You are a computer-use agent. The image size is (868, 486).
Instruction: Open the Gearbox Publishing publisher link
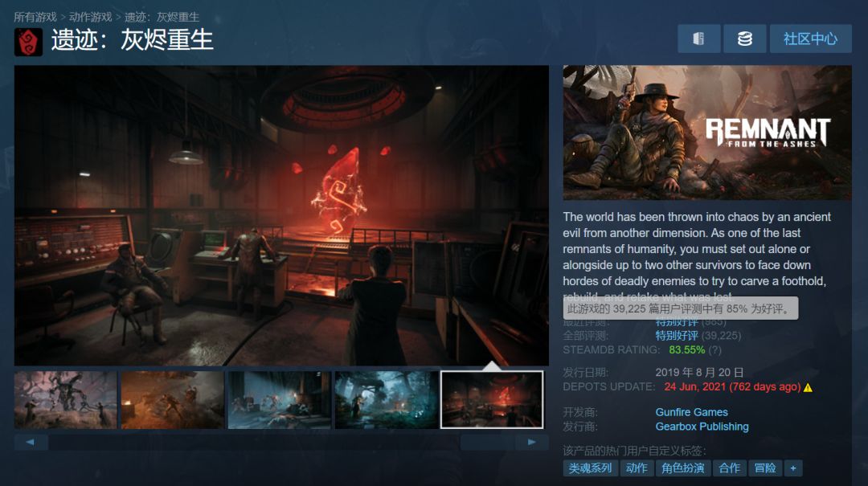pos(702,427)
